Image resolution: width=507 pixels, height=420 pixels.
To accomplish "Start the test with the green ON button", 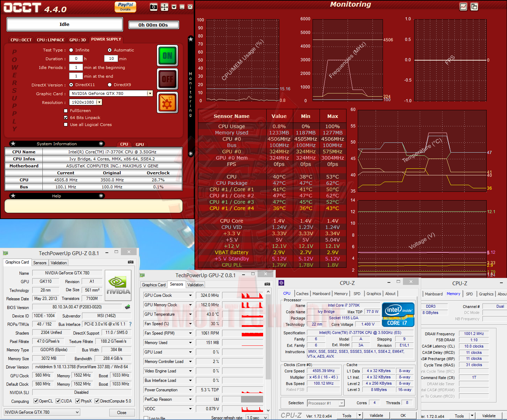I will pos(167,55).
